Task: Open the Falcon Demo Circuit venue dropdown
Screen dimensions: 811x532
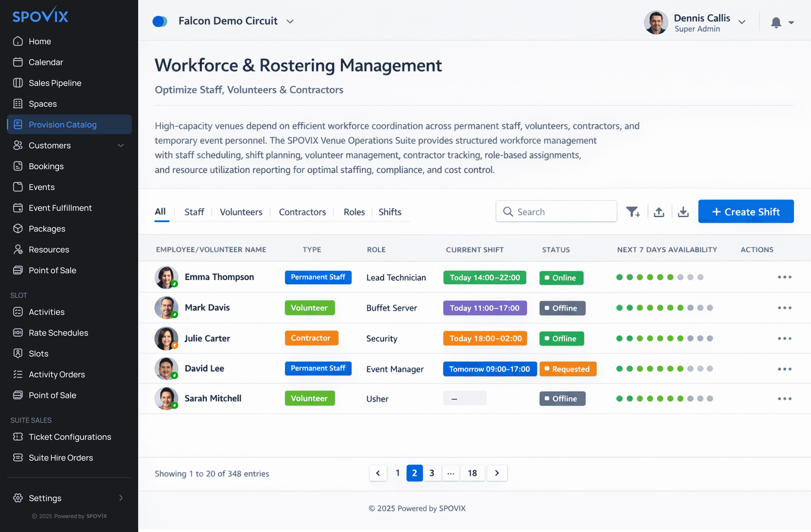Action: click(290, 21)
